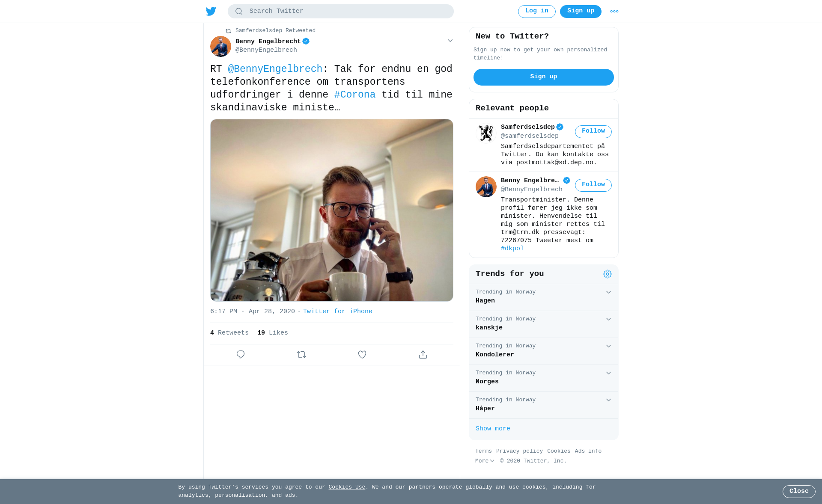Click the Twitter bird home logo
Screen dimensions: 822x504
pyautogui.click(x=211, y=11)
